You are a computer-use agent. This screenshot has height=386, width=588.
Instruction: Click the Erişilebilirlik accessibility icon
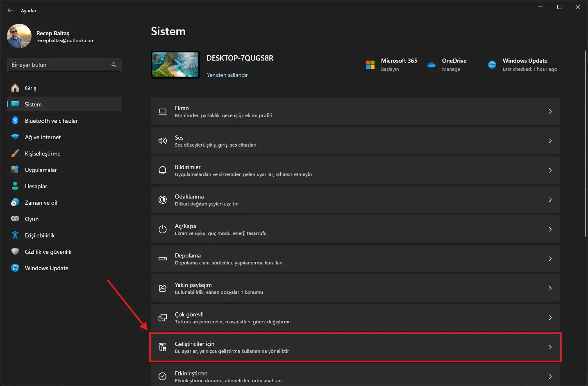pyautogui.click(x=15, y=235)
